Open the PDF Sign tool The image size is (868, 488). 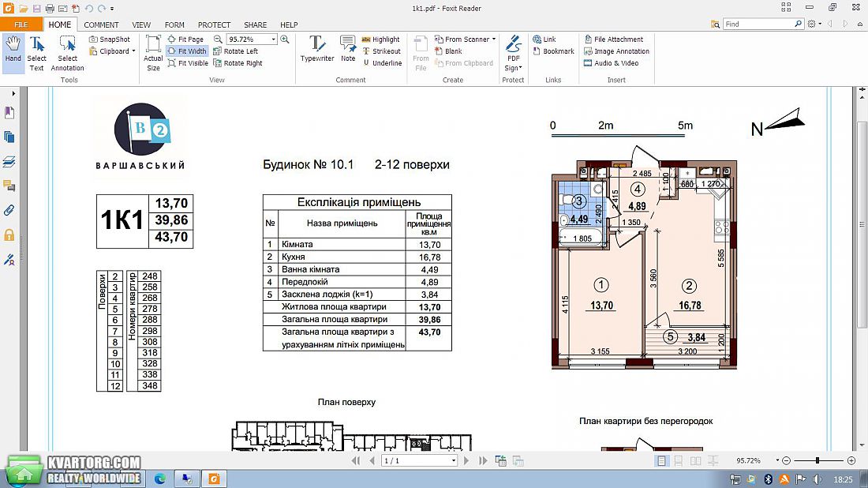point(513,53)
